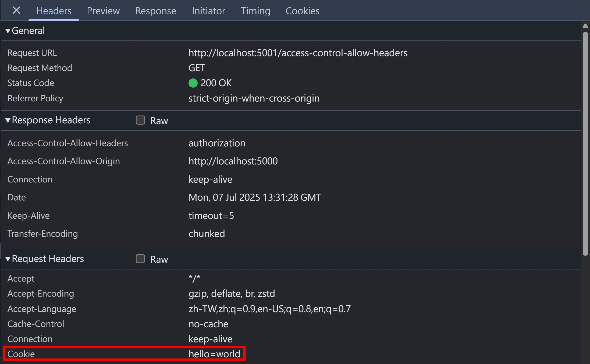
Task: Close the request details panel
Action: pyautogui.click(x=16, y=11)
